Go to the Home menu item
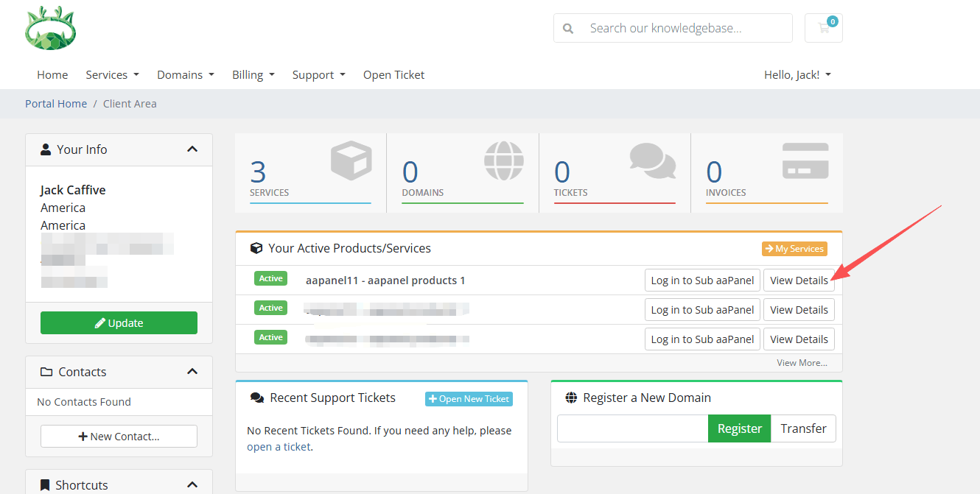The width and height of the screenshot is (980, 494). pyautogui.click(x=52, y=75)
